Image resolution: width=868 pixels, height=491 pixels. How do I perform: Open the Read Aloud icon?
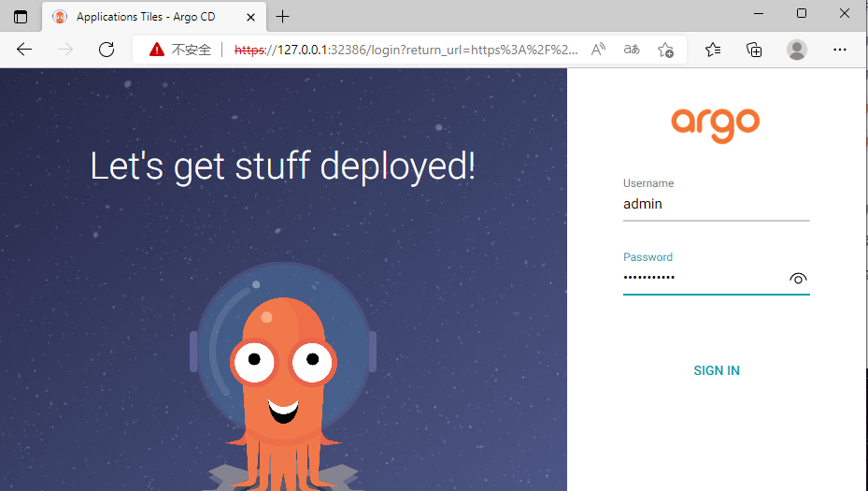[x=598, y=50]
